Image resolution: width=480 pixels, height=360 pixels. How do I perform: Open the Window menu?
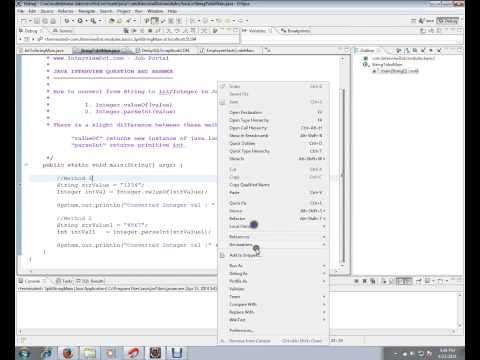[155, 11]
